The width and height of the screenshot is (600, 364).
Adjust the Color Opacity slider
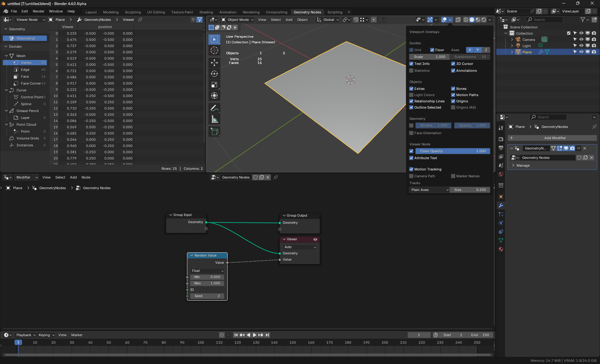452,151
